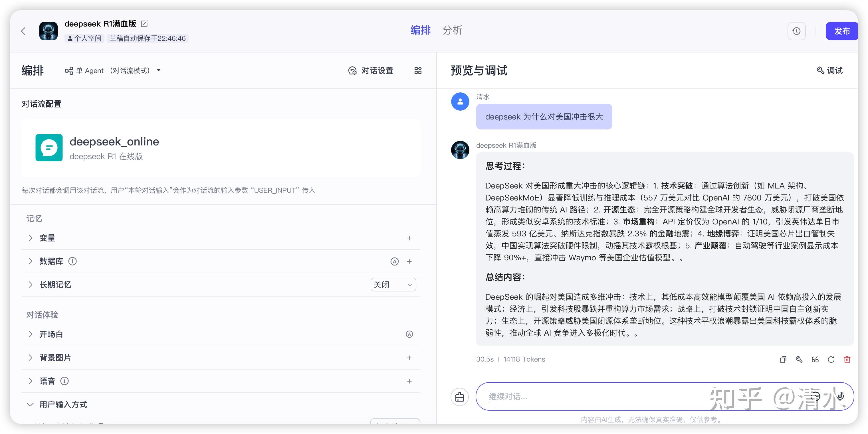The height and width of the screenshot is (434, 868).
Task: Open the version history clock icon
Action: click(796, 31)
